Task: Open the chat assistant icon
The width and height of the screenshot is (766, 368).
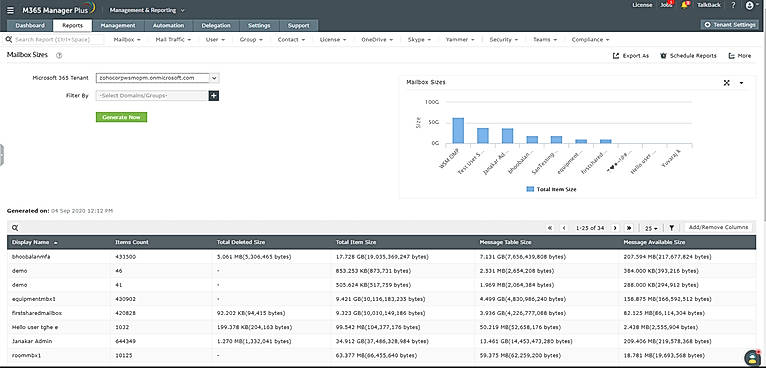Action: click(751, 358)
